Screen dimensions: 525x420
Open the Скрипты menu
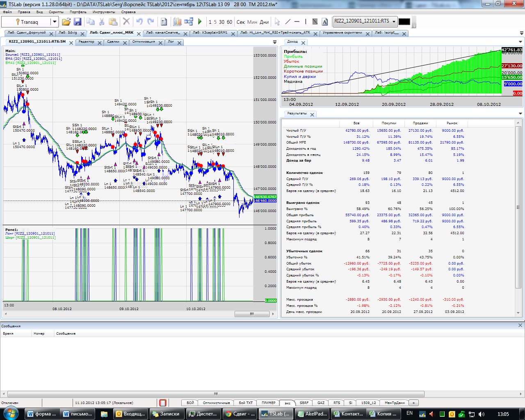tap(56, 12)
